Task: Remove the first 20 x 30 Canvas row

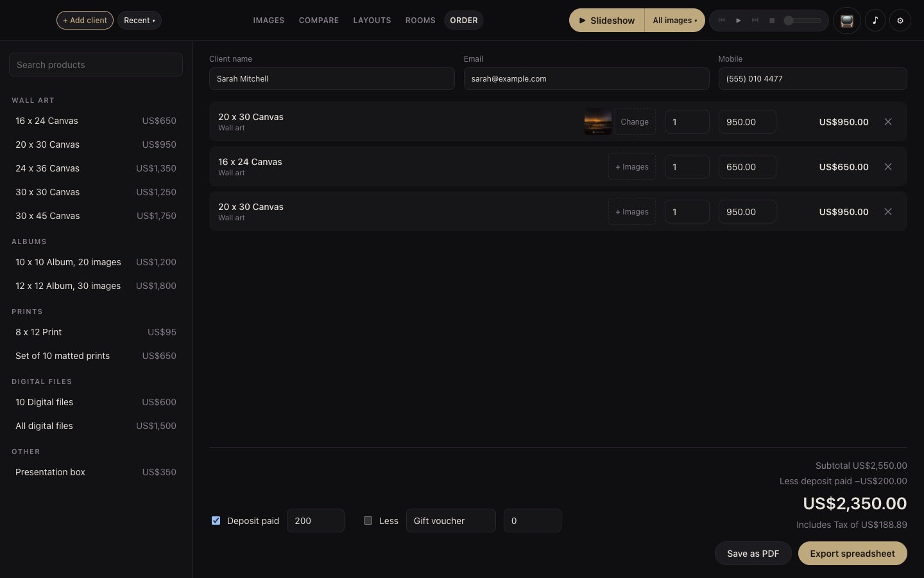Action: click(x=888, y=122)
